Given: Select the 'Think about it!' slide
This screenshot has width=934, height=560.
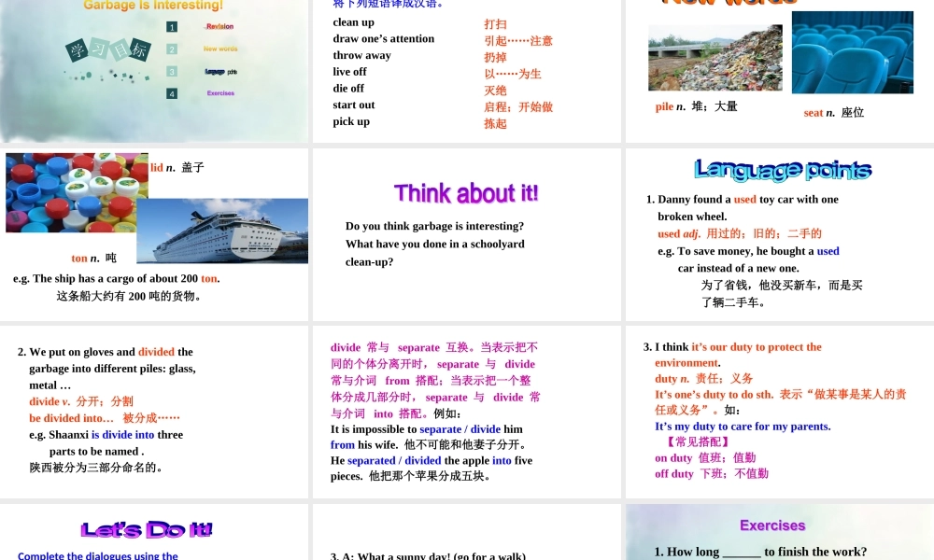Looking at the screenshot, I should pos(466,235).
